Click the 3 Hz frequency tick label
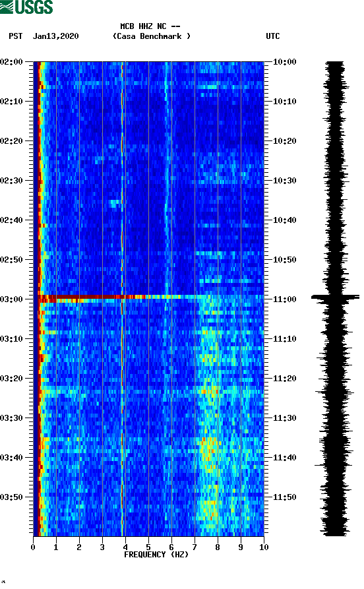Image resolution: width=364 pixels, height=589 pixels. pos(102,547)
